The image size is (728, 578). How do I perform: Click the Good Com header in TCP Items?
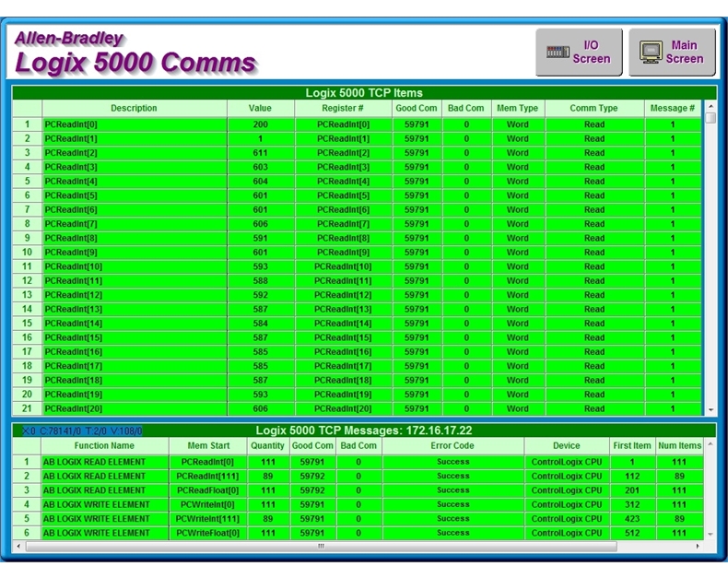417,108
